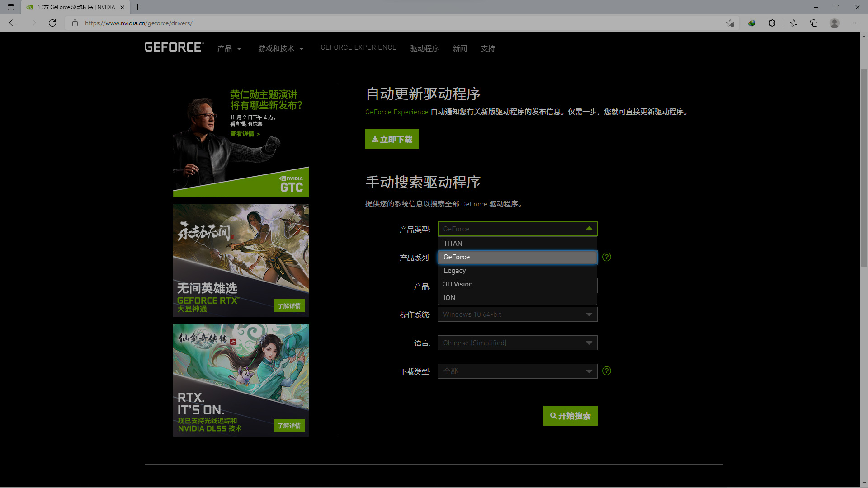Click the back navigation arrow

point(13,23)
